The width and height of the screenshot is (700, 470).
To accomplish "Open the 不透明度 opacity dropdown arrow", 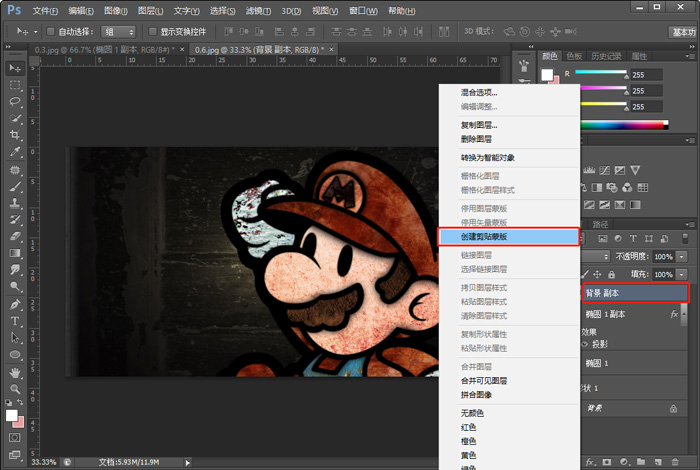I will pos(682,257).
